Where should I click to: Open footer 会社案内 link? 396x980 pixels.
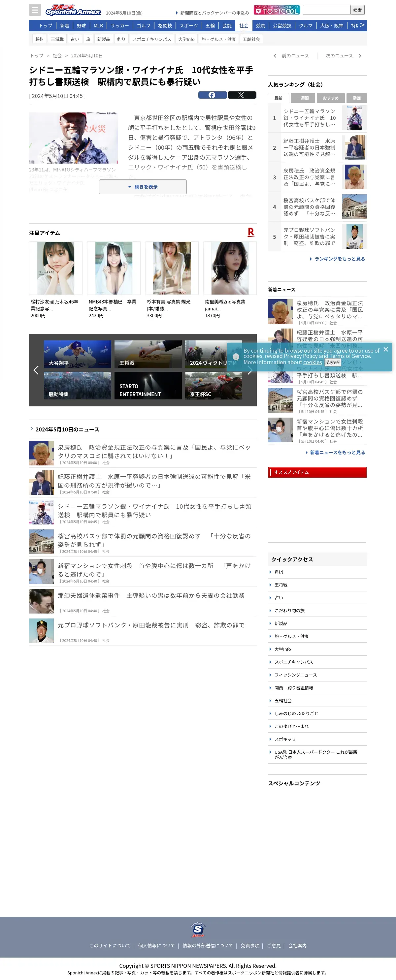point(297,946)
